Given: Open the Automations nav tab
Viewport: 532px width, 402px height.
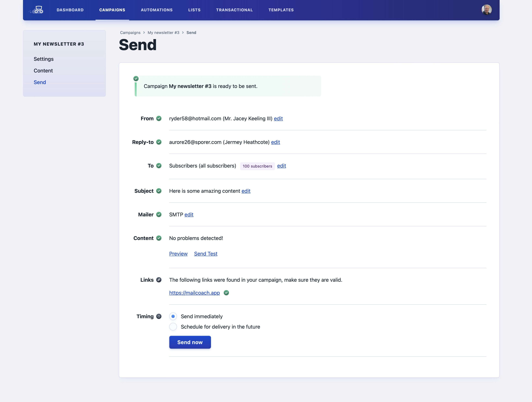Looking at the screenshot, I should [x=157, y=10].
